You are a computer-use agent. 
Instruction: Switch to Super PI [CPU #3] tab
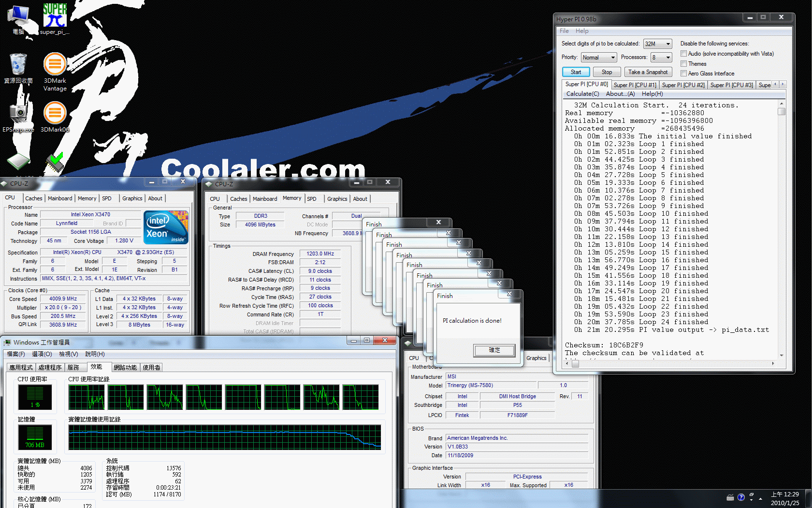coord(731,85)
